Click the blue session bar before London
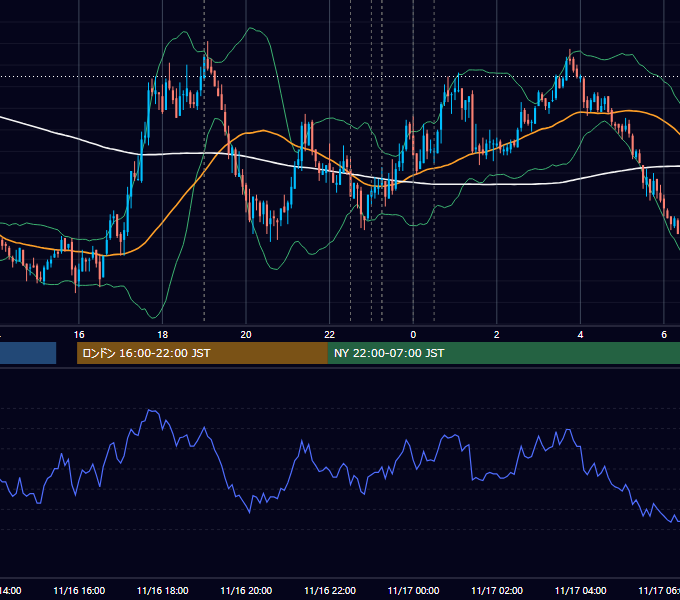This screenshot has width=680, height=600. (x=28, y=353)
